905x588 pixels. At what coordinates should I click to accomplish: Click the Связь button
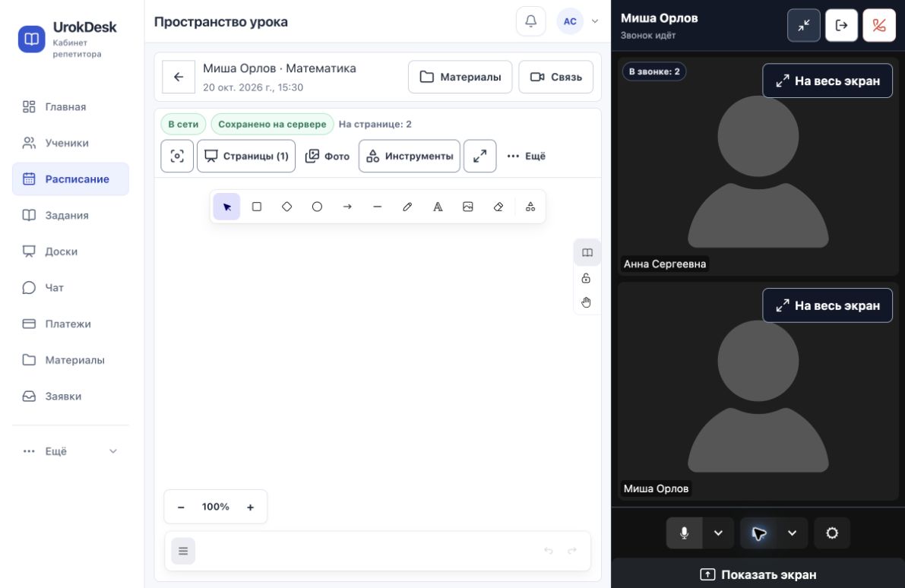[x=555, y=77]
